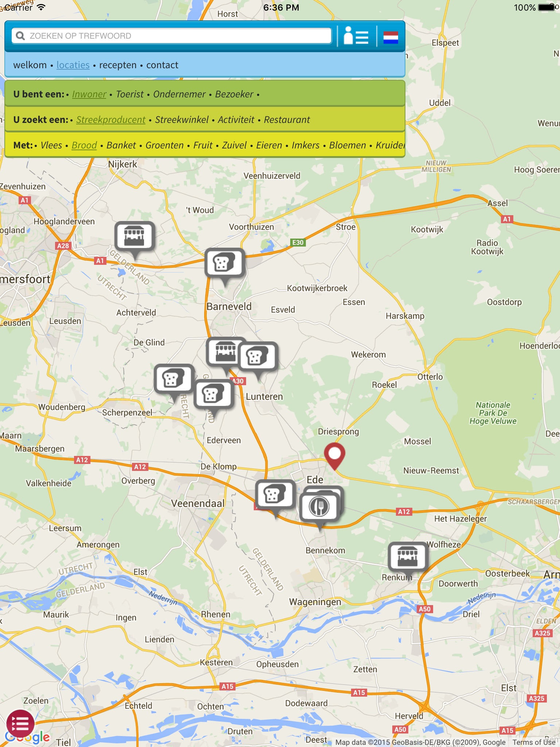The image size is (560, 747).
Task: Tap the user list icon in header
Action: (356, 36)
